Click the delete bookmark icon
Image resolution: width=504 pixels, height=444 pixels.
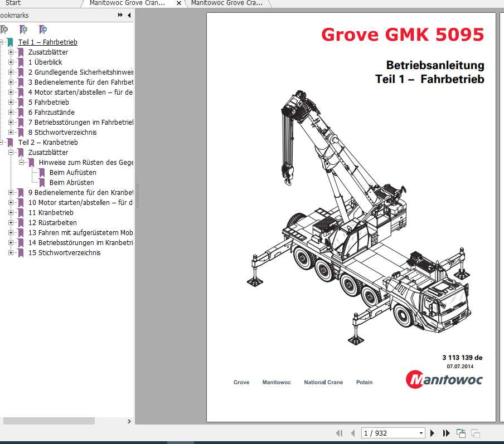pos(4,30)
